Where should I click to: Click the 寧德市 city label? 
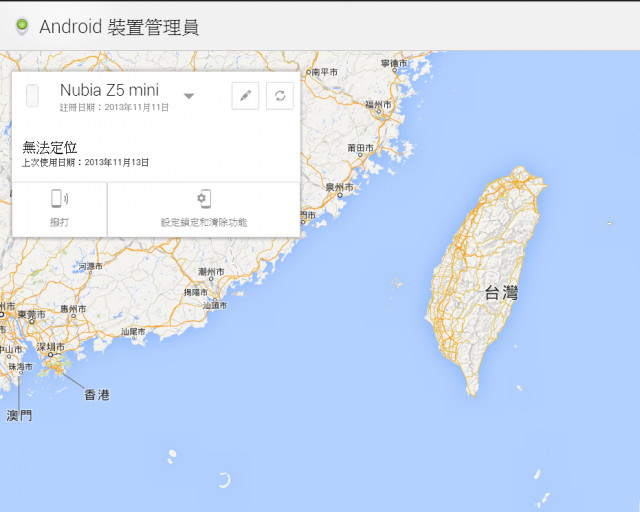point(394,63)
